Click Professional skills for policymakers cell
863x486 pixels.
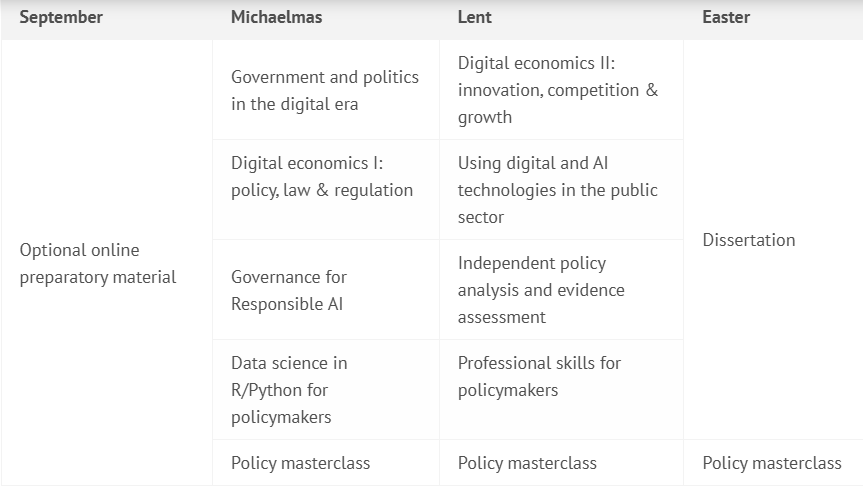pyautogui.click(x=539, y=376)
